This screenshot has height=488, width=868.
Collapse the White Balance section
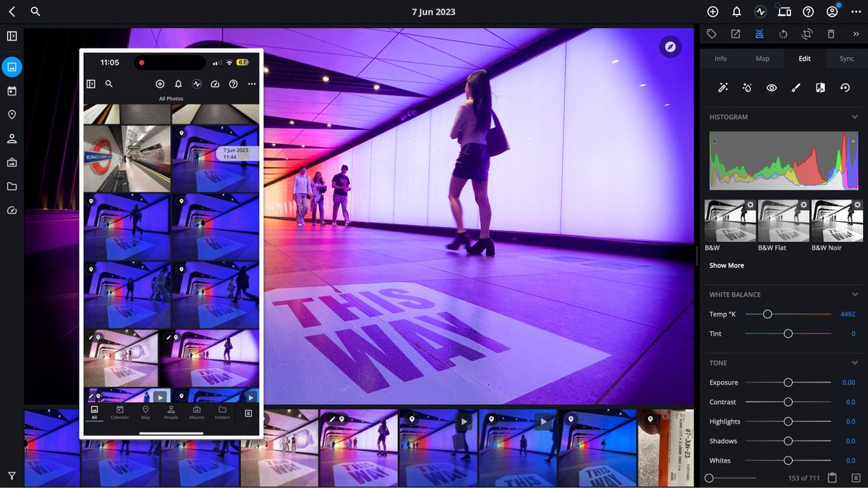coord(855,294)
